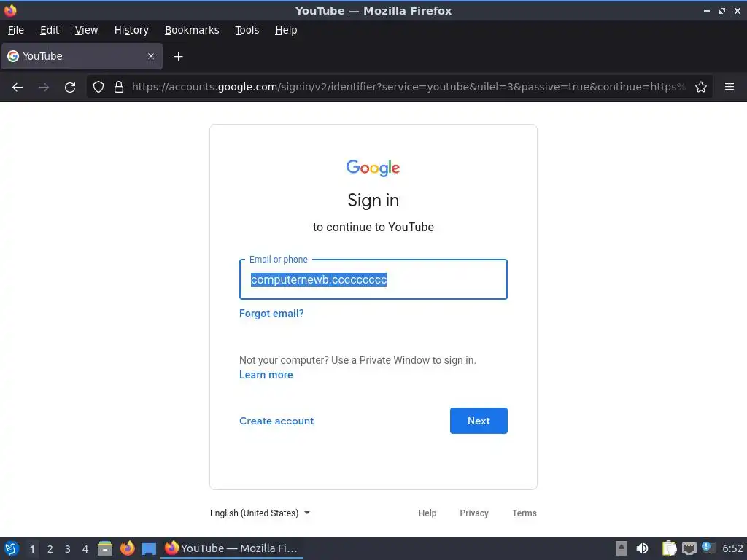Minimize the Firefox window

click(706, 10)
